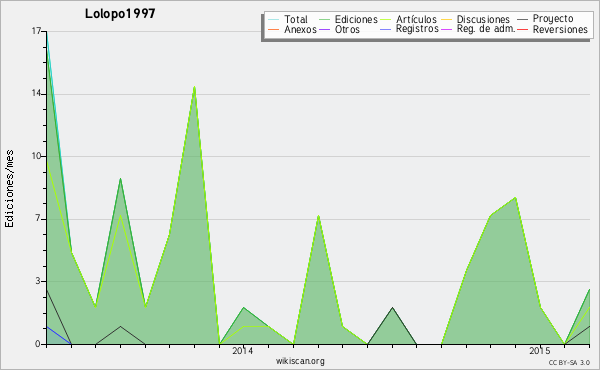The height and width of the screenshot is (370, 600).
Task: Click the purple Otros legend line swatch
Action: point(324,29)
